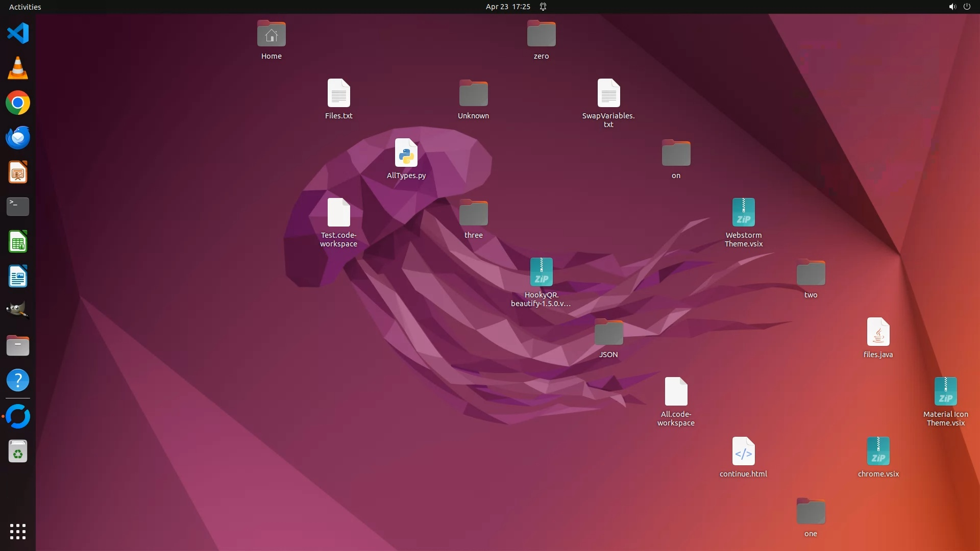Open Google Chrome in the dock
This screenshot has width=980, height=551.
pos(18,103)
